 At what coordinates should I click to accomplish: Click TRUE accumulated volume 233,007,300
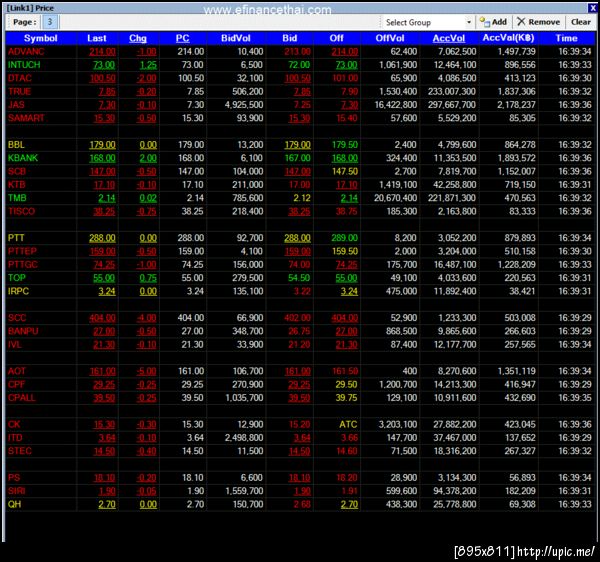point(452,92)
